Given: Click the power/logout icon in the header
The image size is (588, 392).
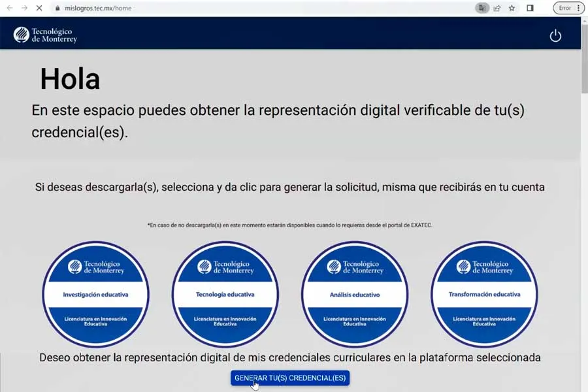Looking at the screenshot, I should 556,36.
